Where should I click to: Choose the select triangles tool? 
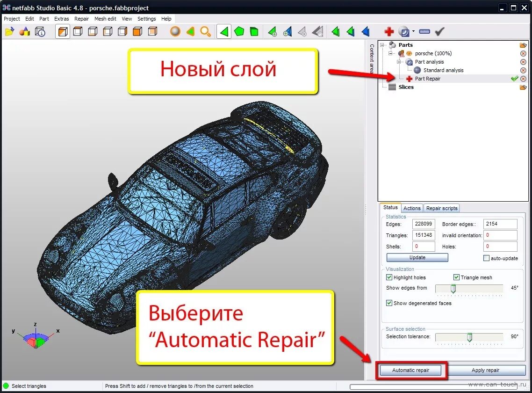coord(224,32)
